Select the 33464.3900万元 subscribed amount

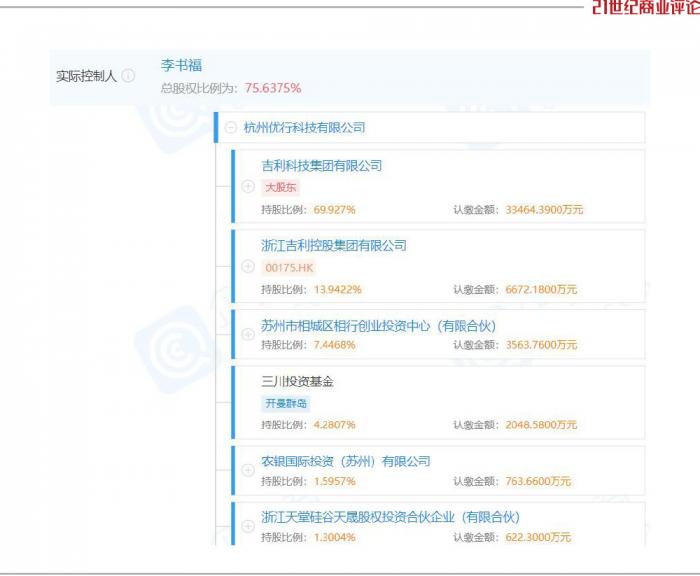pos(544,209)
